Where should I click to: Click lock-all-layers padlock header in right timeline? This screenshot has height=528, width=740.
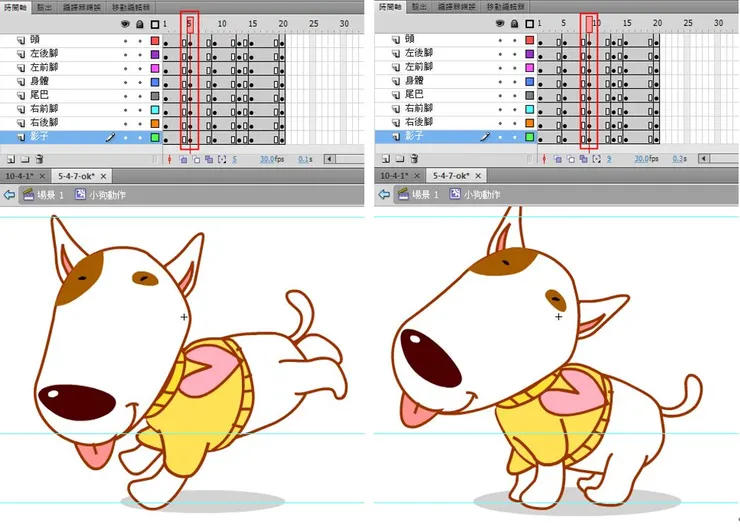pyautogui.click(x=514, y=24)
